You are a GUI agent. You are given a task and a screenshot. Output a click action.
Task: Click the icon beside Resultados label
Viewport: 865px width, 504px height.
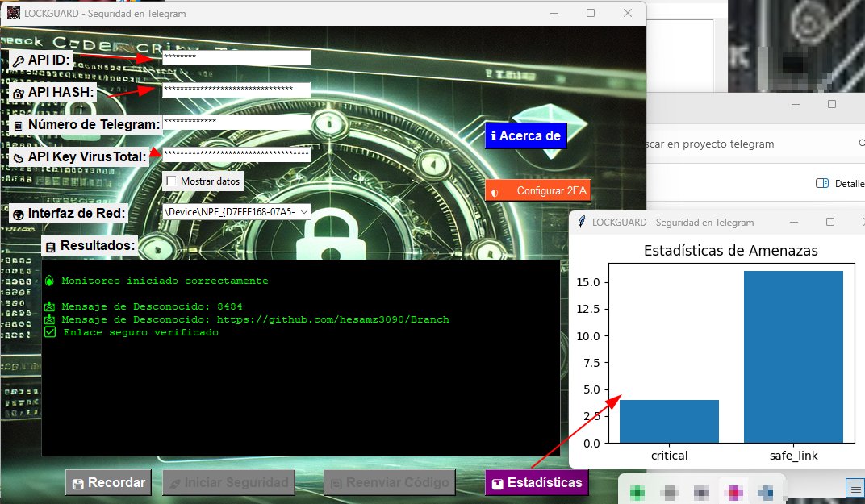pyautogui.click(x=50, y=247)
